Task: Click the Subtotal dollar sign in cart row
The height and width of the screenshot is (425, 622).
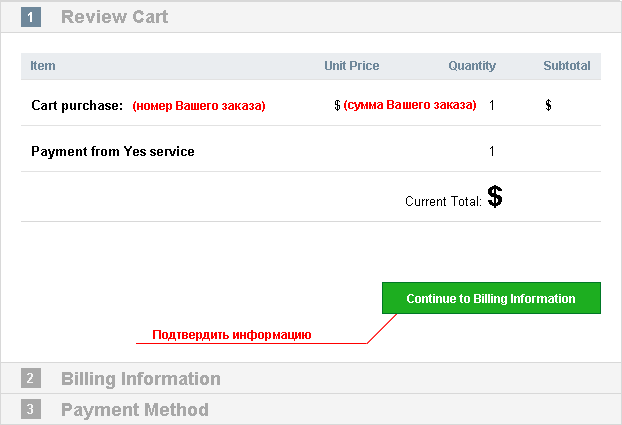Action: point(548,105)
